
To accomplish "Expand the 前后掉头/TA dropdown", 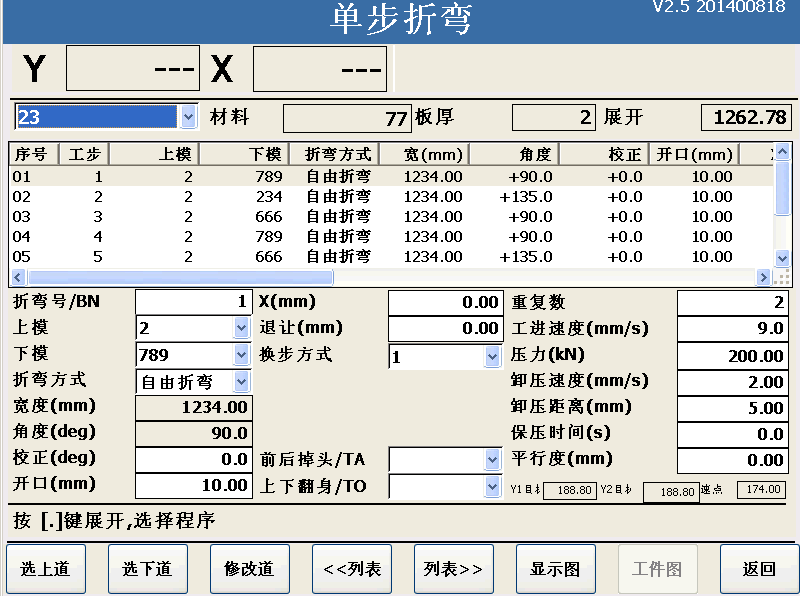I will coord(492,459).
